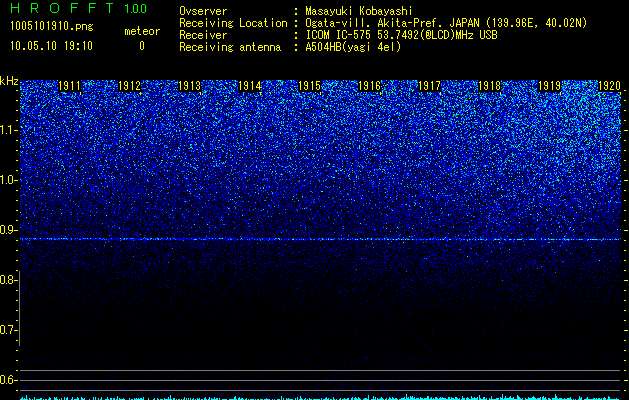Click the 1918 time marker

(490, 86)
